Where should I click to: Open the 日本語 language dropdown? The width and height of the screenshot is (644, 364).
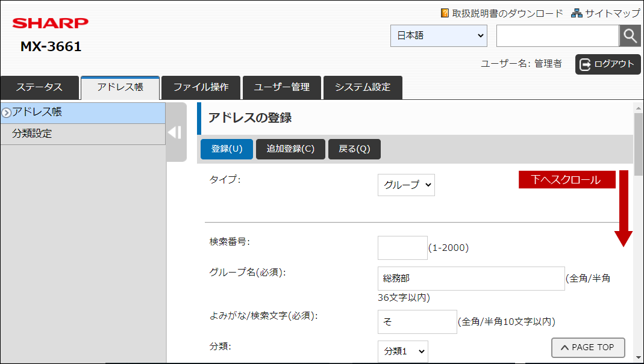(x=439, y=35)
